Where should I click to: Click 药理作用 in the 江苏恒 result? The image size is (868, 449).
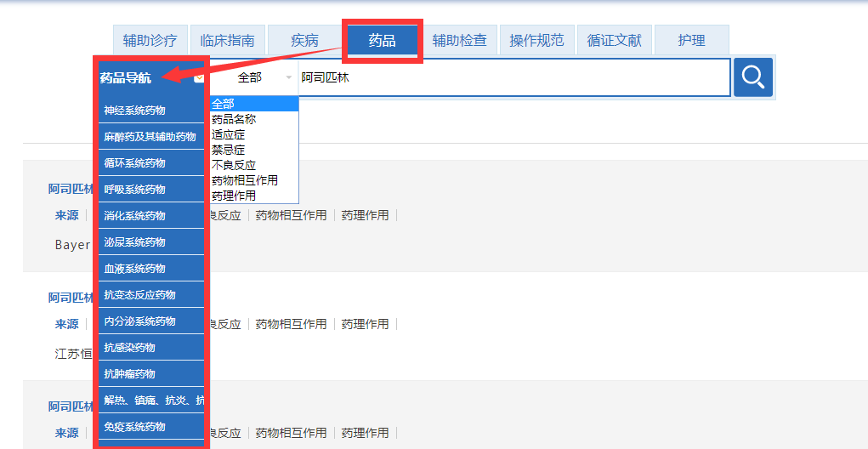pyautogui.click(x=365, y=324)
